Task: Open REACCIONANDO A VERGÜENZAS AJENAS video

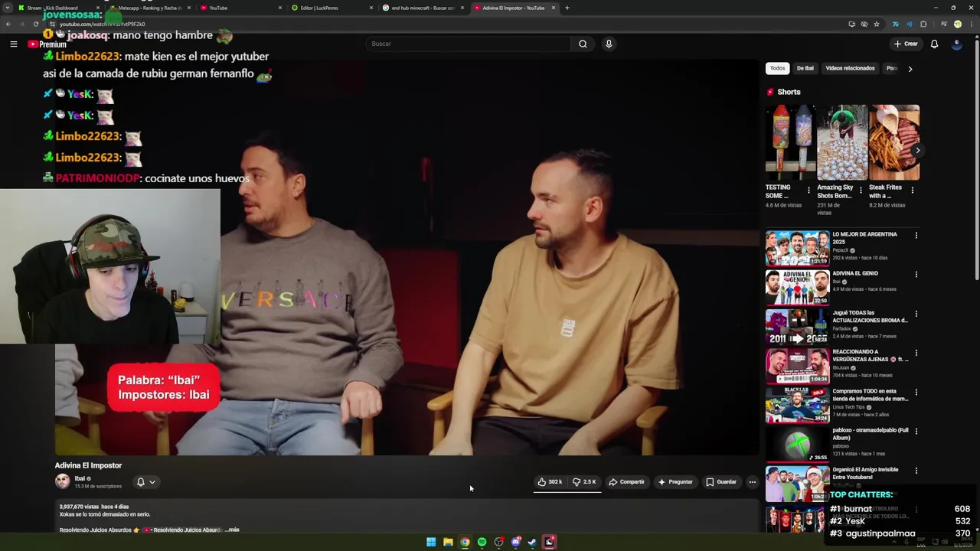Action: [797, 366]
